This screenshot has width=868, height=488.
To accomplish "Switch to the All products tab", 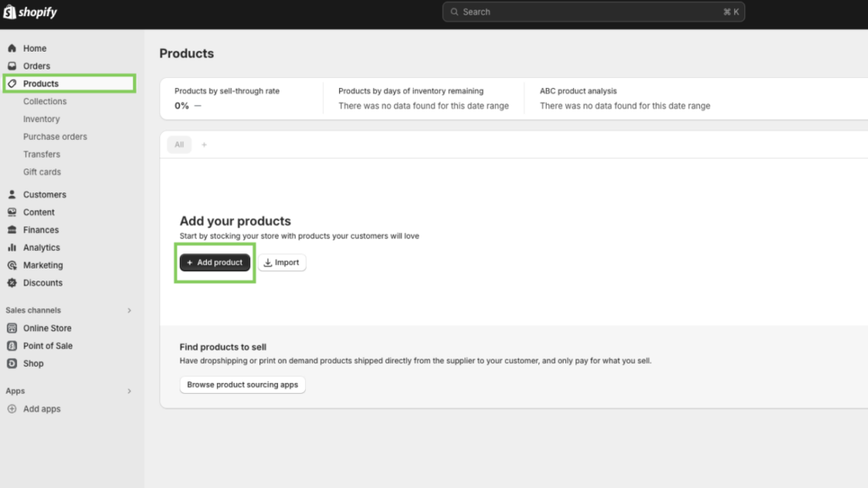I will (x=178, y=144).
